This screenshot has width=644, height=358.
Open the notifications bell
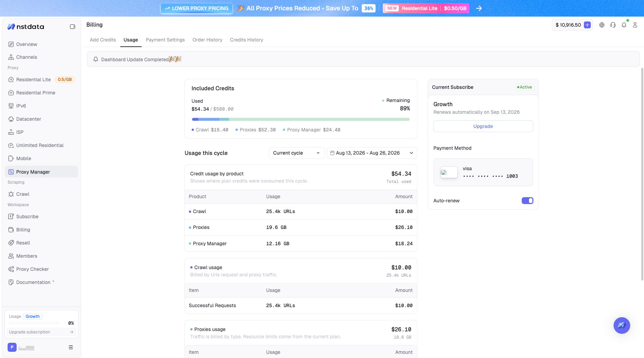(624, 25)
